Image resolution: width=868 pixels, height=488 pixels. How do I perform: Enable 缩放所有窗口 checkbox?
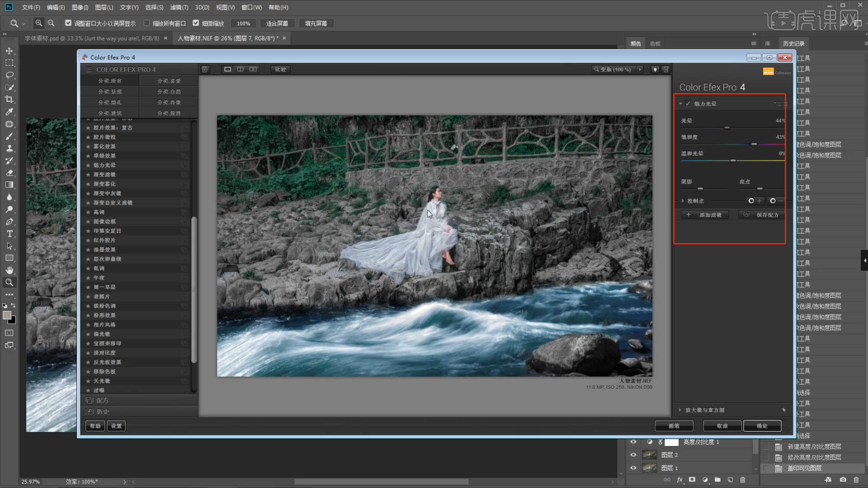146,23
